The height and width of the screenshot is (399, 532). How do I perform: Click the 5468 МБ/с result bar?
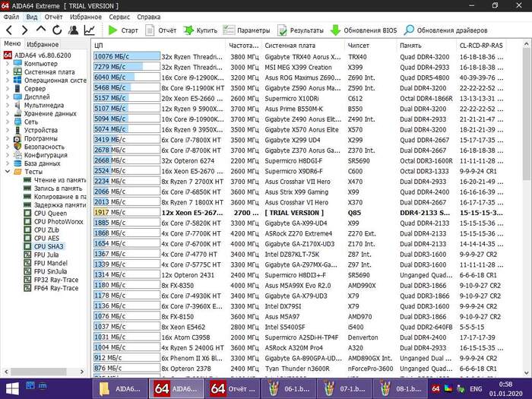[127, 87]
